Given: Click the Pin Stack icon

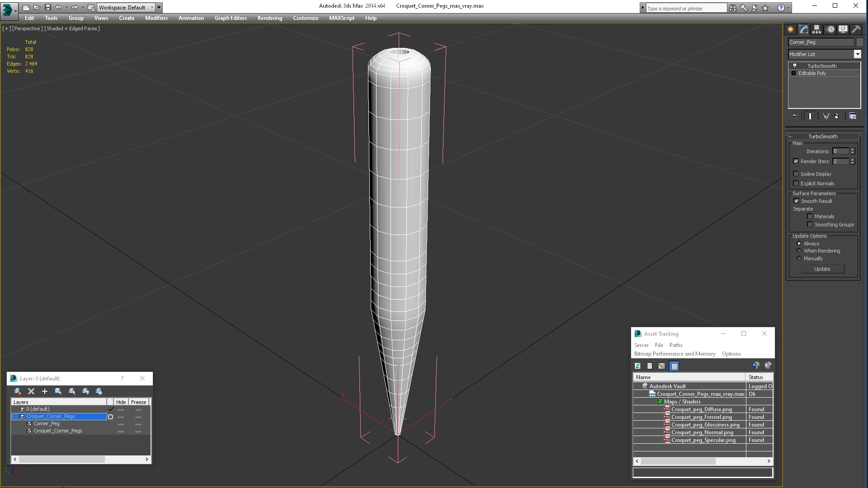Looking at the screenshot, I should pos(794,116).
